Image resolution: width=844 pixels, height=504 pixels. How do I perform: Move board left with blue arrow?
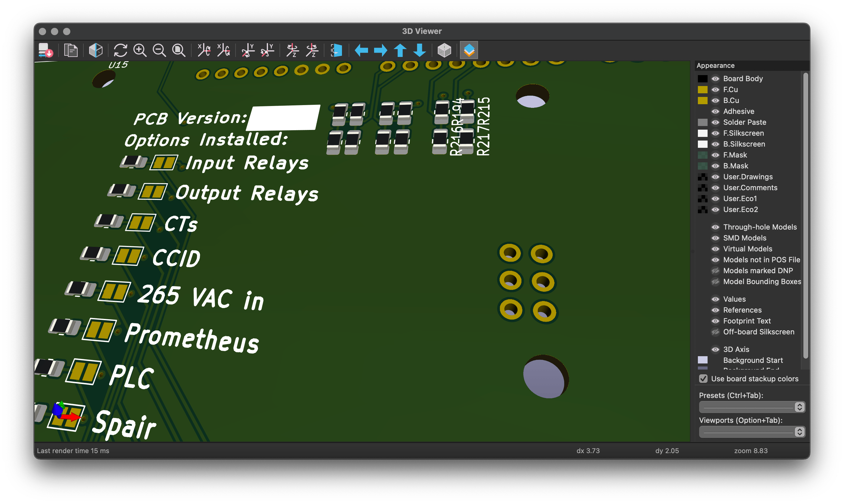coord(361,50)
